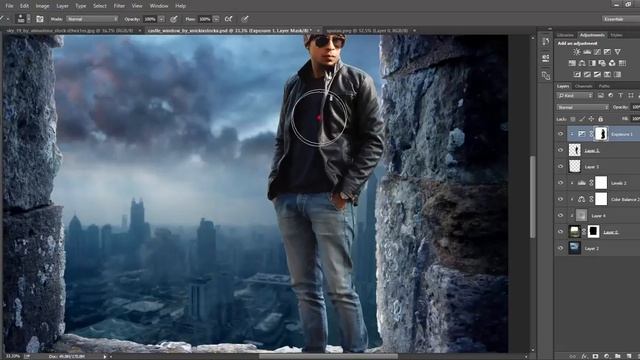The image size is (640, 360).
Task: Filter layers by type layer kind
Action: (x=620, y=96)
